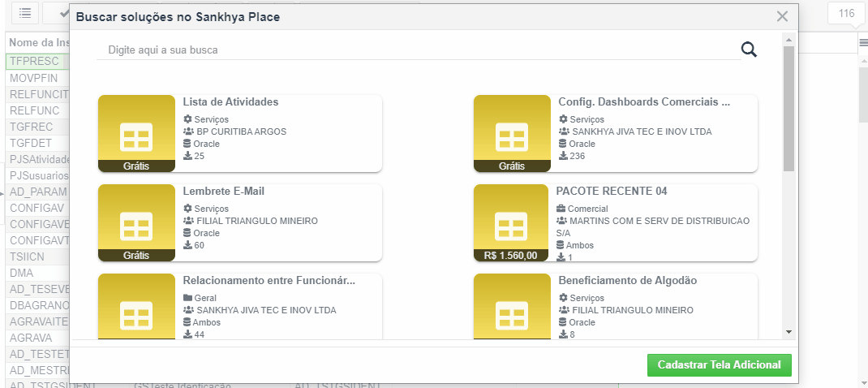Image resolution: width=868 pixels, height=388 pixels.
Task: Open the hamburger menu icon at right edge
Action: point(863,43)
